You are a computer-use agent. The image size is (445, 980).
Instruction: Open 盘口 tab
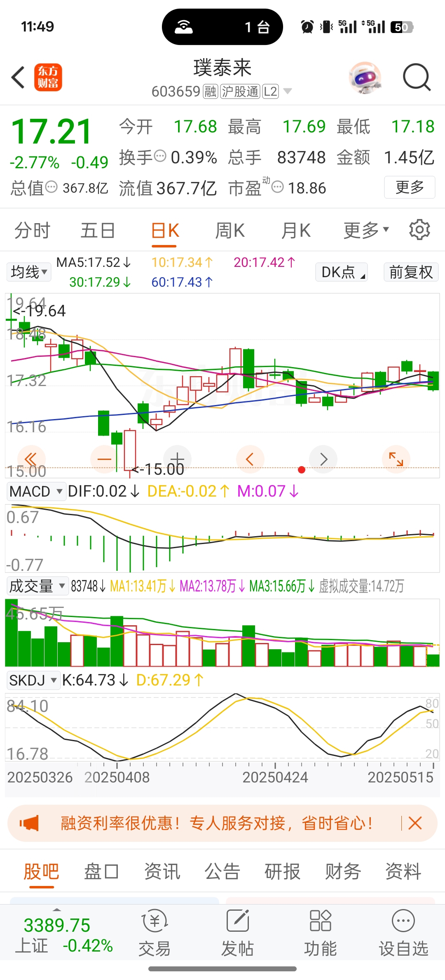(101, 872)
